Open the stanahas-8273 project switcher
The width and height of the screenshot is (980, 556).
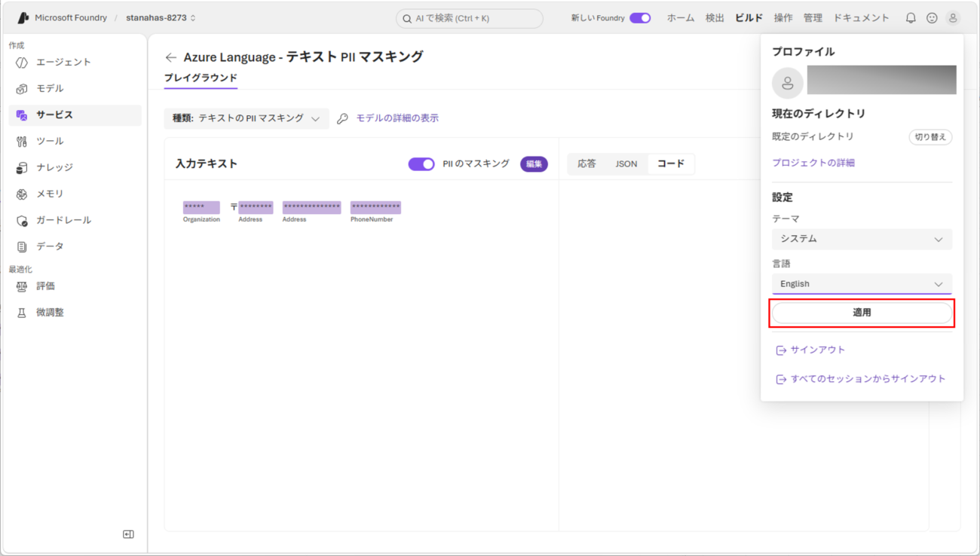161,18
